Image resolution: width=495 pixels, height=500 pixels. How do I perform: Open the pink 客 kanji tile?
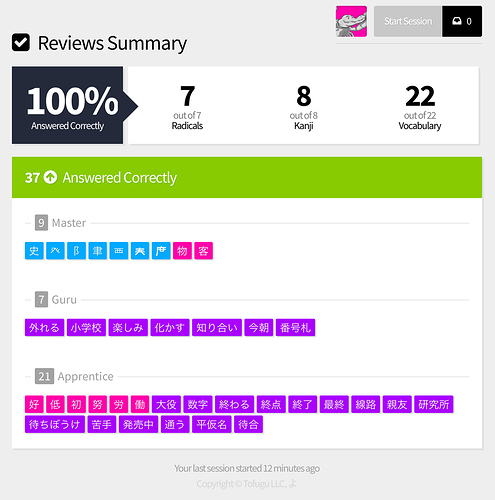point(203,251)
